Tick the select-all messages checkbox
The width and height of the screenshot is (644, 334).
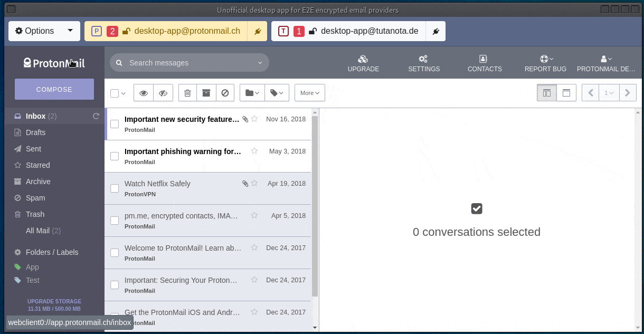click(115, 93)
